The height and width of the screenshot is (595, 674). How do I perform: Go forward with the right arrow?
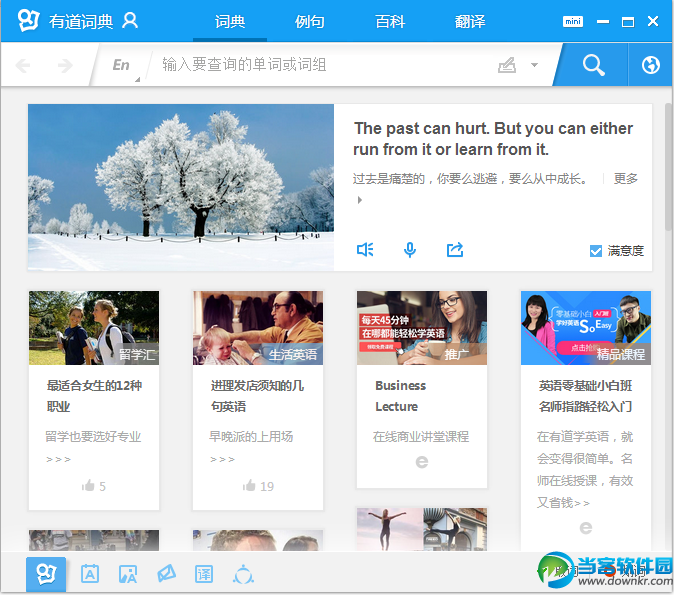[65, 65]
